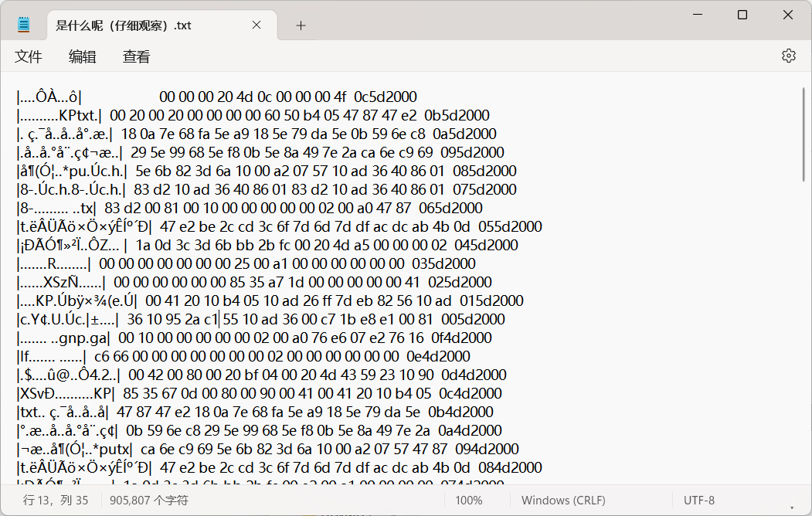The width and height of the screenshot is (812, 516).
Task: Click the text 0c5d2000 in first line
Action: (x=386, y=97)
